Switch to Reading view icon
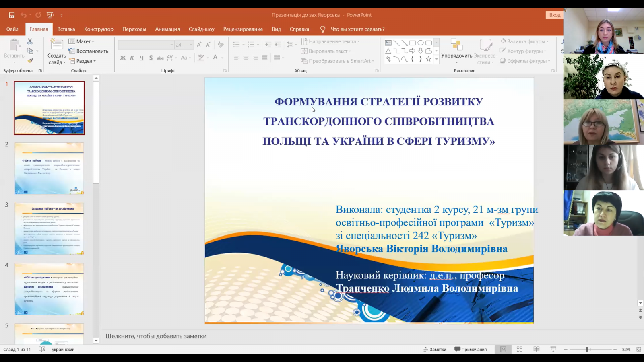This screenshot has height=362, width=644. coord(537,349)
